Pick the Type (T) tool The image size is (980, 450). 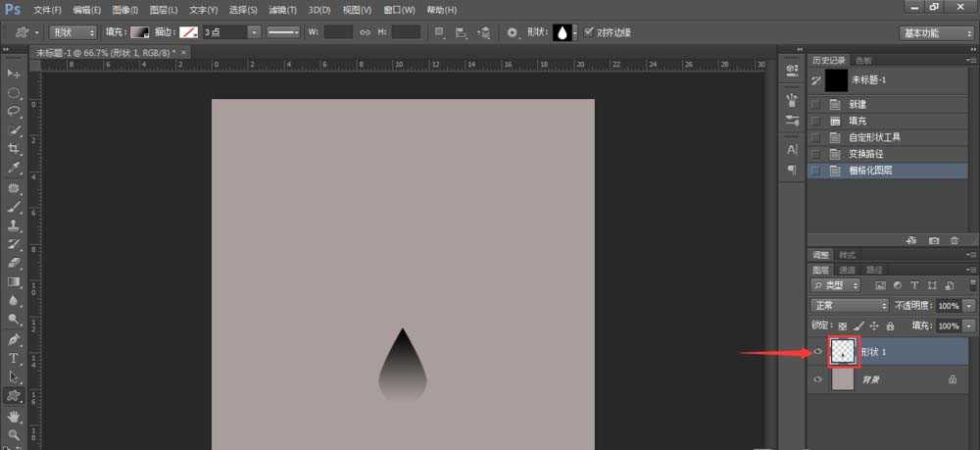pyautogui.click(x=14, y=358)
